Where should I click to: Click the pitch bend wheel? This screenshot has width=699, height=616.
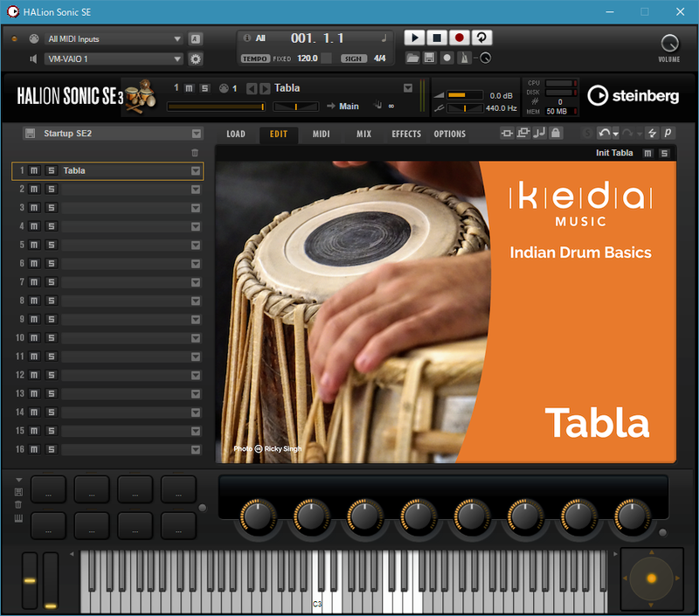[30, 581]
